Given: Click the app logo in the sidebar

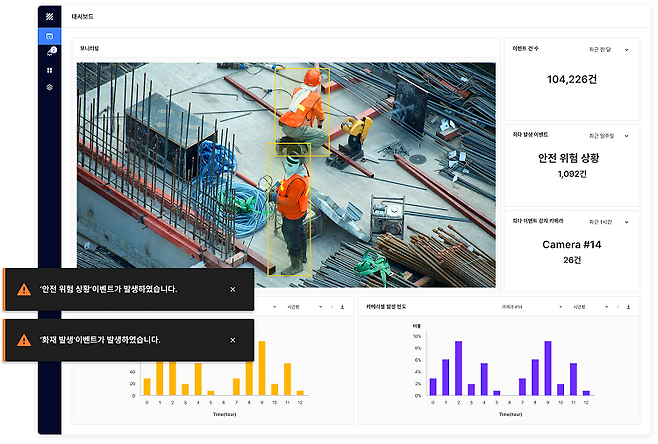Looking at the screenshot, I should (x=49, y=17).
